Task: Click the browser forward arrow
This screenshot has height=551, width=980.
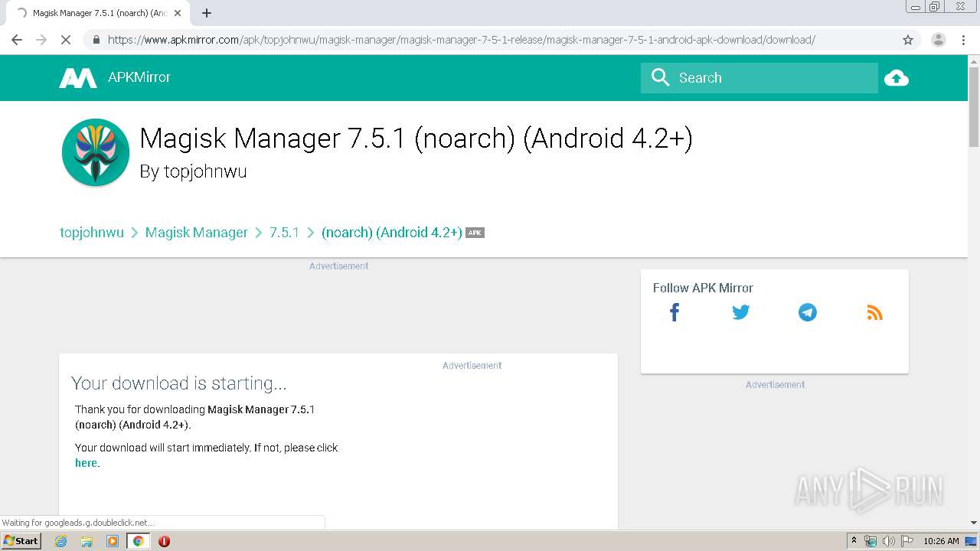Action: (41, 40)
